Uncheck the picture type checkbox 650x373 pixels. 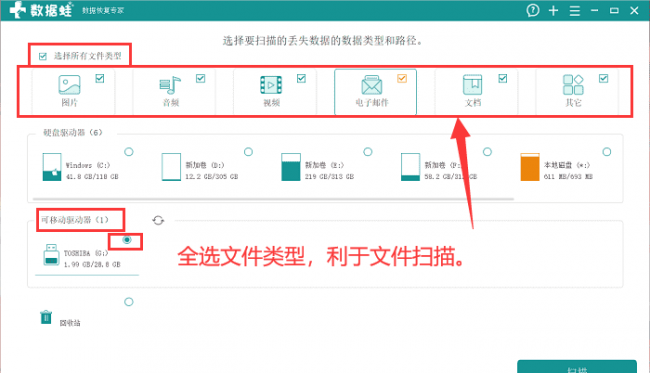point(99,78)
